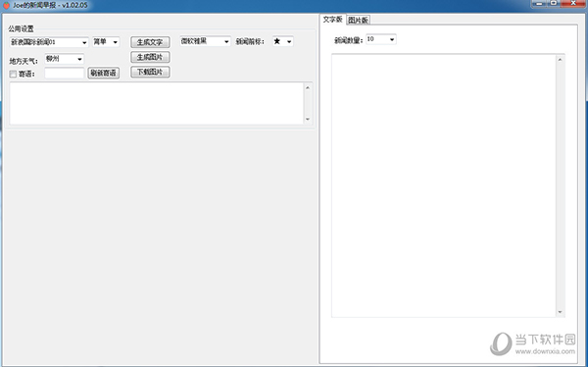Screen dimensions: 588x367
Task: Click up arrow of news output scrollbar
Action: tap(560, 59)
